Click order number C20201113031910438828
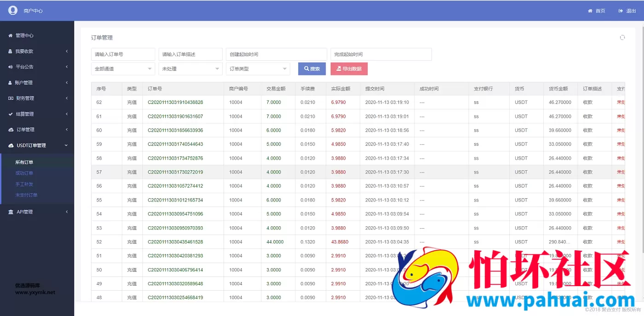The height and width of the screenshot is (316, 644). click(175, 102)
